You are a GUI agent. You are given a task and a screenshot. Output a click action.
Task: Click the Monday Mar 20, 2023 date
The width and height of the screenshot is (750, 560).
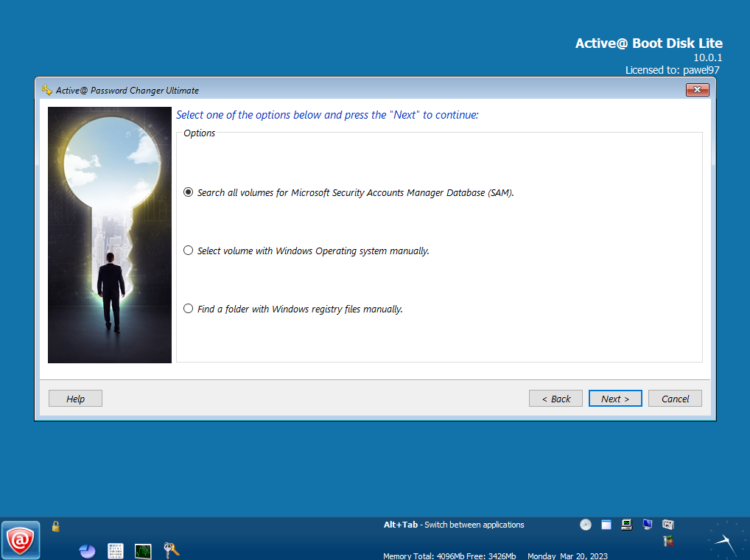click(x=567, y=556)
